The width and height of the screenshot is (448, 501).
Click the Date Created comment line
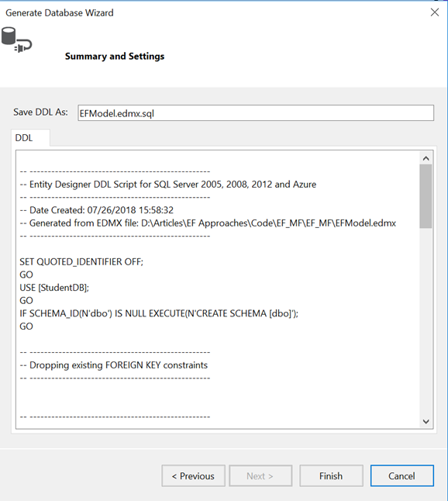coord(97,210)
